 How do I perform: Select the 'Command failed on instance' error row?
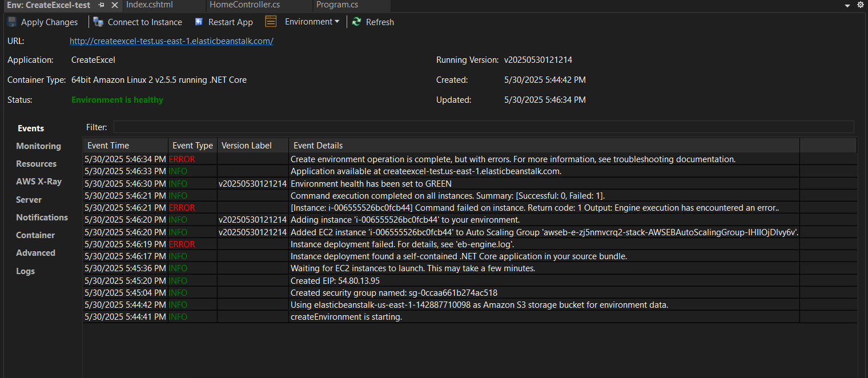tap(470, 208)
